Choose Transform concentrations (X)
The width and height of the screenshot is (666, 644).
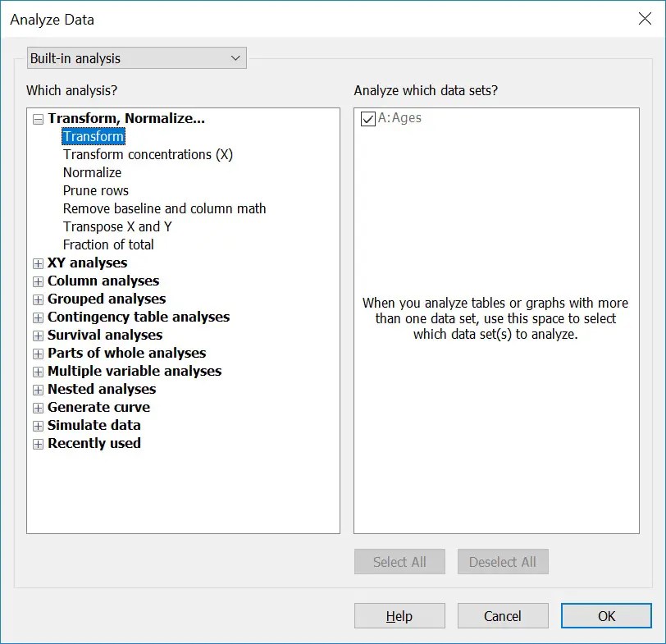tap(148, 154)
